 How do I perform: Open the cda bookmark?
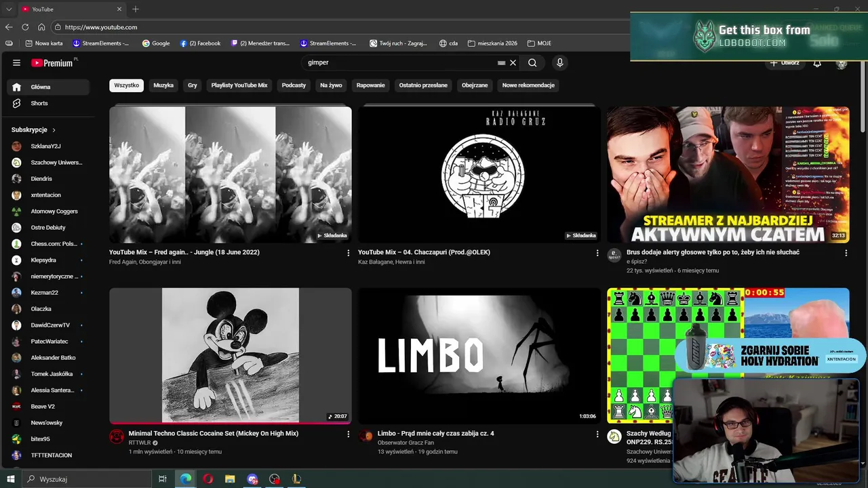coord(448,43)
